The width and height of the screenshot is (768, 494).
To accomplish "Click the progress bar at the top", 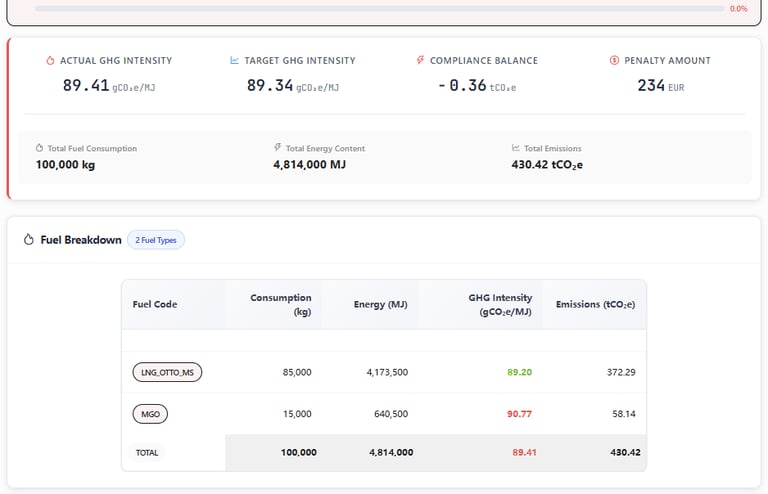I will coord(378,8).
